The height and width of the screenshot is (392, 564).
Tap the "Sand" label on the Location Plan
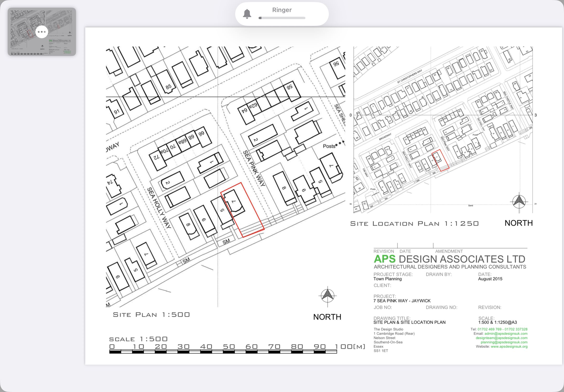[471, 206]
